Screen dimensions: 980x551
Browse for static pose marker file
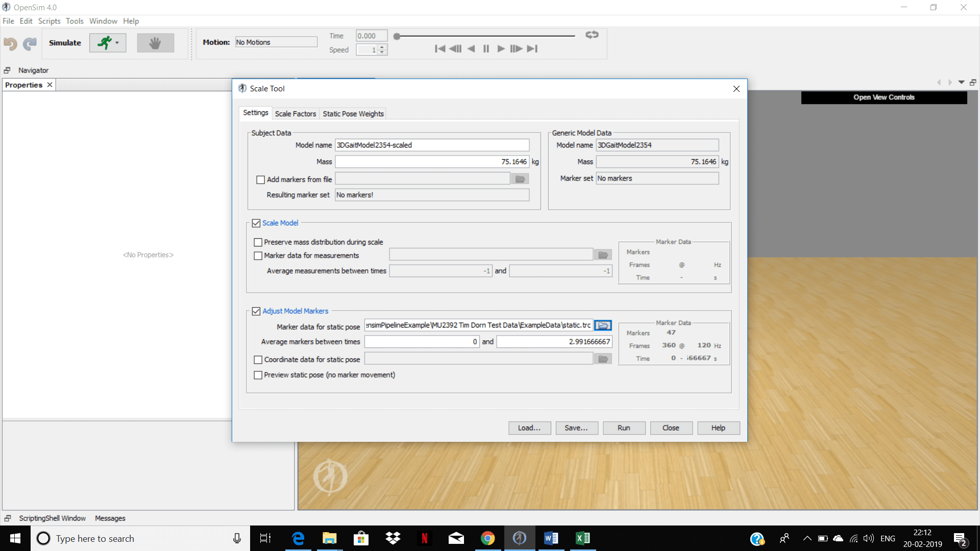tap(603, 325)
